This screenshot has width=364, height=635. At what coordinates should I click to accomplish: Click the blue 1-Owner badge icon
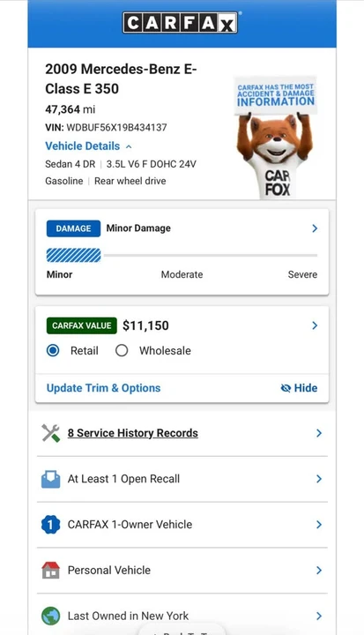pos(50,525)
